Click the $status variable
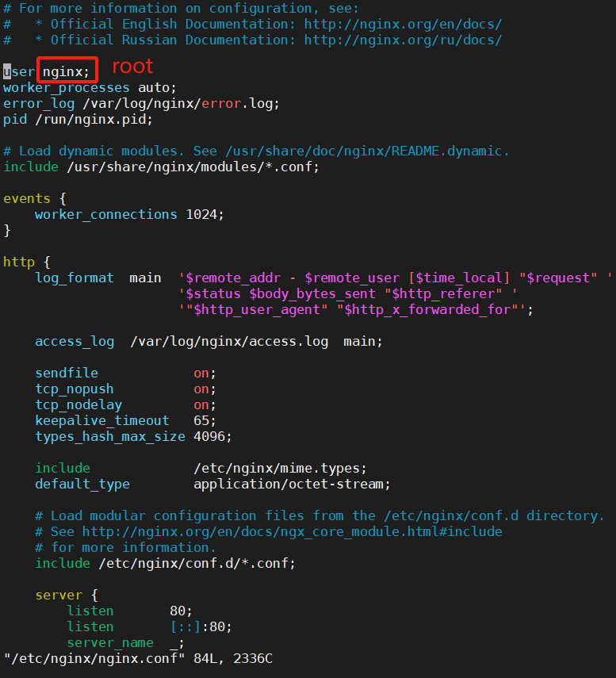 [213, 294]
